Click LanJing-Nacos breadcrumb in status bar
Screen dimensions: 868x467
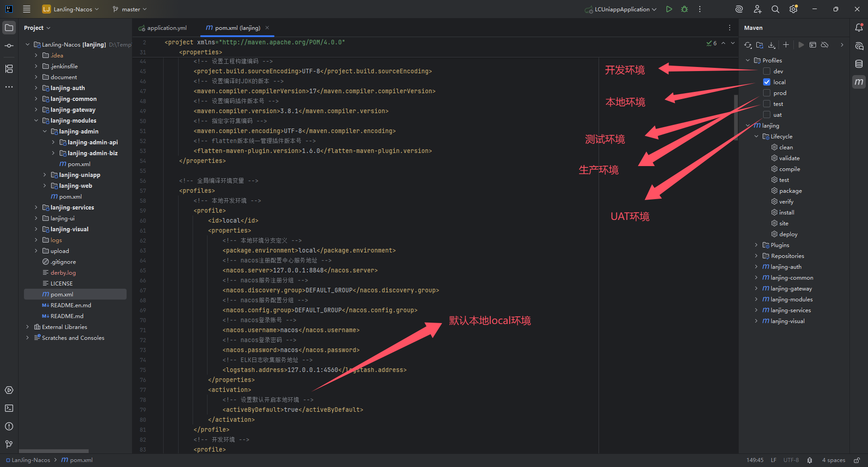click(x=31, y=460)
